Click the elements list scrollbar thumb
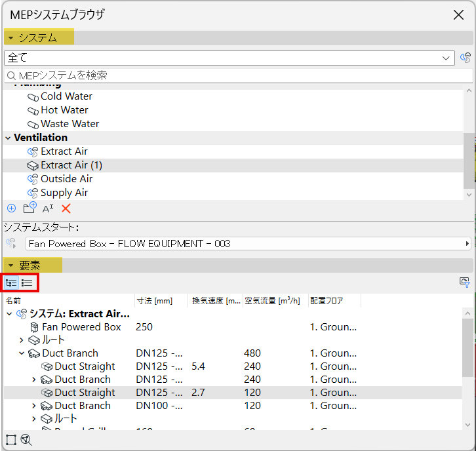This screenshot has width=476, height=451. pos(467,348)
